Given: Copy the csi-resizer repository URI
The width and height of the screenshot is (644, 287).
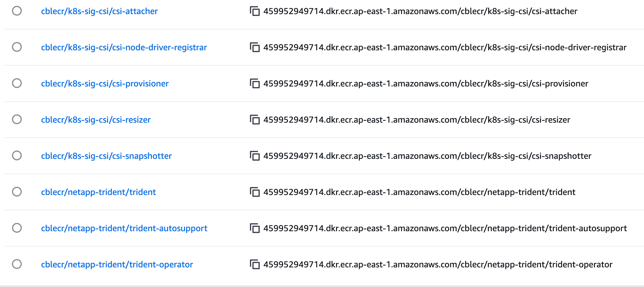Looking at the screenshot, I should (x=255, y=120).
